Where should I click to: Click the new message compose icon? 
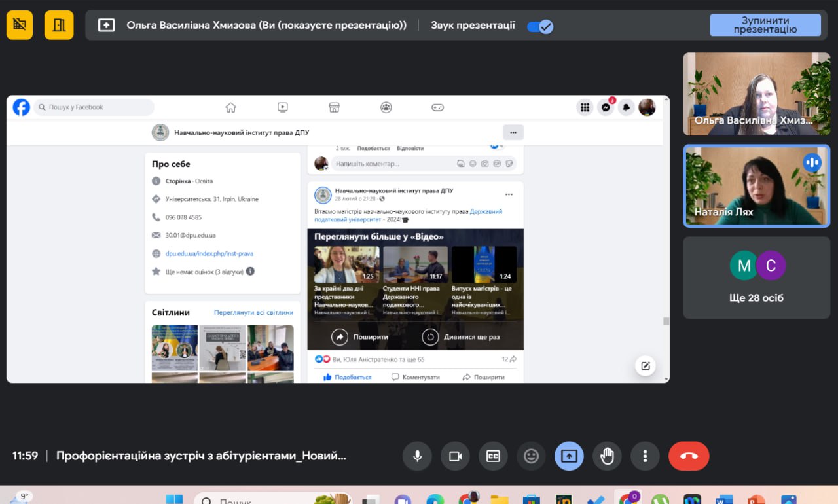pos(646,366)
